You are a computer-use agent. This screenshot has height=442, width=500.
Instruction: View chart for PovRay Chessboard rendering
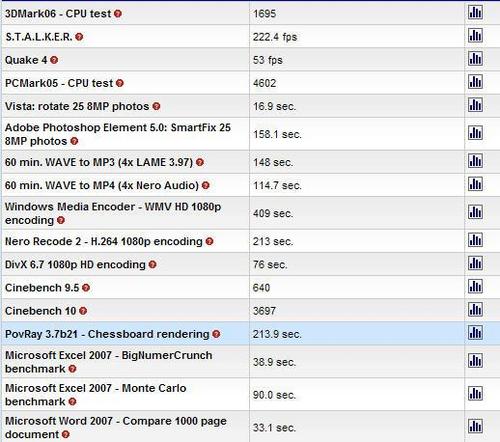tap(475, 333)
